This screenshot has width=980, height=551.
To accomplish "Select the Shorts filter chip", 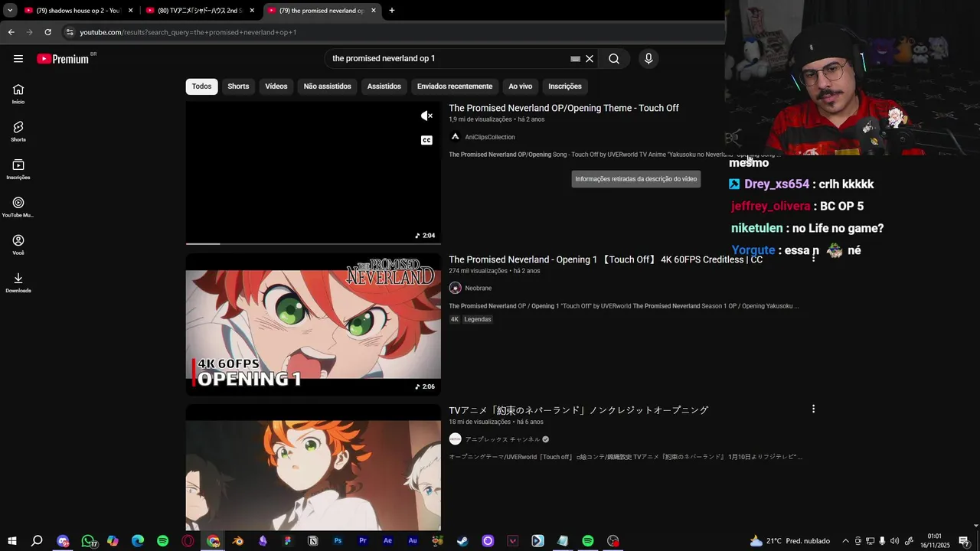I will 238,86.
